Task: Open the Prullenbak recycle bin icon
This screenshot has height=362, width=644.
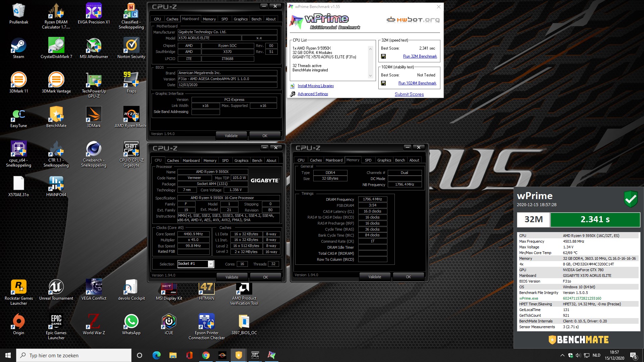Action: (x=19, y=14)
